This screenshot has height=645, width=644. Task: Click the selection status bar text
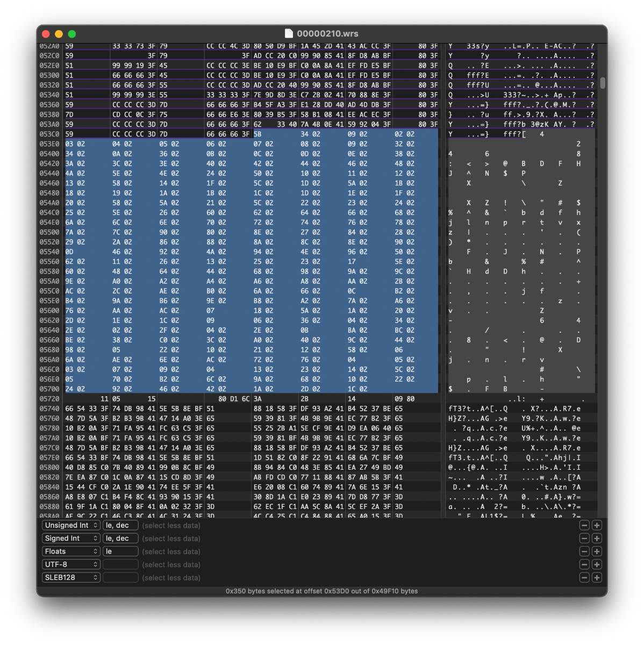click(x=321, y=591)
